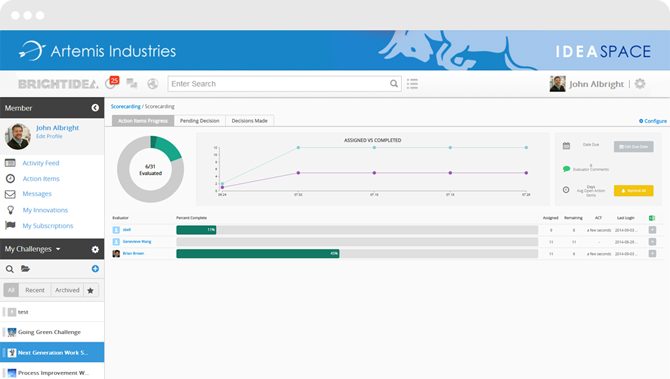The height and width of the screenshot is (379, 670).
Task: Click the open folder icon under My Challenges
Action: pyautogui.click(x=26, y=269)
